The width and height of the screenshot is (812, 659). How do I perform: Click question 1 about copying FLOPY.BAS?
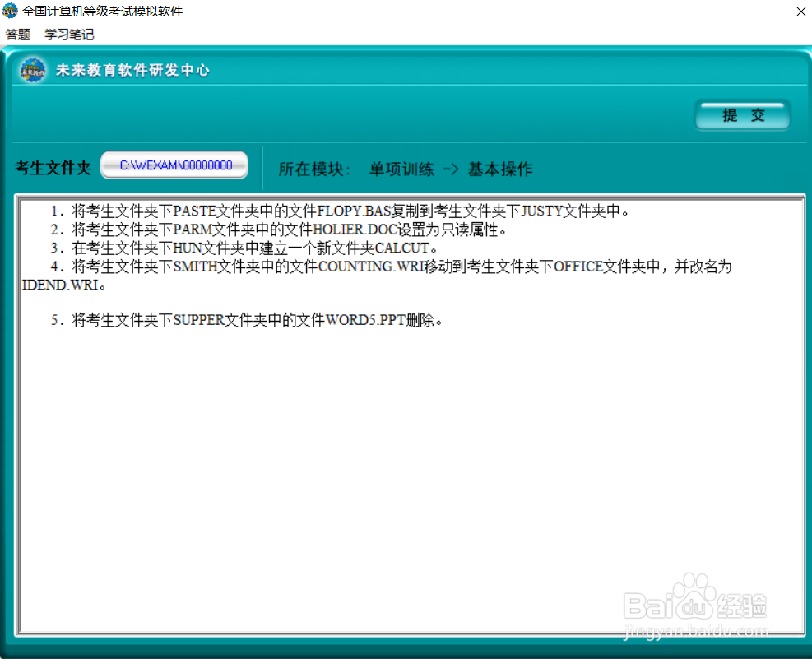click(340, 211)
